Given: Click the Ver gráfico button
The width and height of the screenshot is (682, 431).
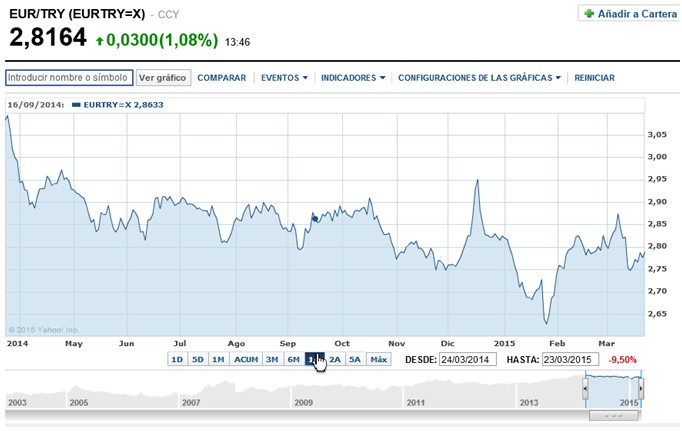Looking at the screenshot, I should 163,78.
